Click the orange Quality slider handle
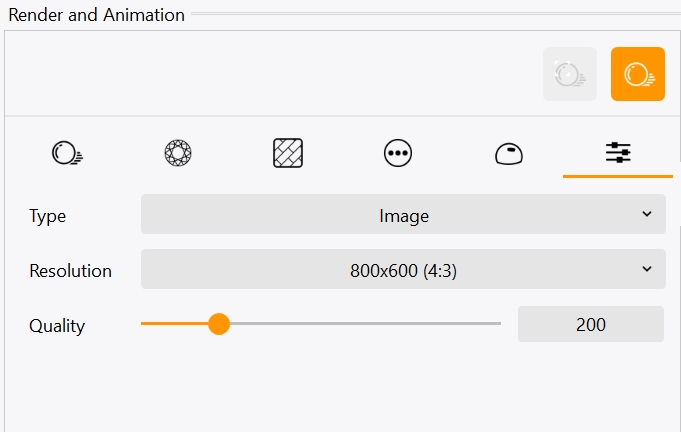Screen dimensions: 681x432 pos(219,324)
